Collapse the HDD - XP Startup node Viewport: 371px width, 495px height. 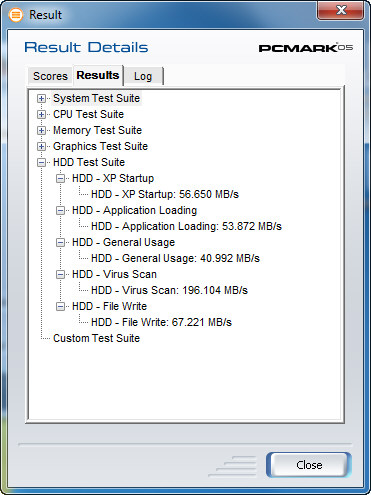click(x=60, y=178)
